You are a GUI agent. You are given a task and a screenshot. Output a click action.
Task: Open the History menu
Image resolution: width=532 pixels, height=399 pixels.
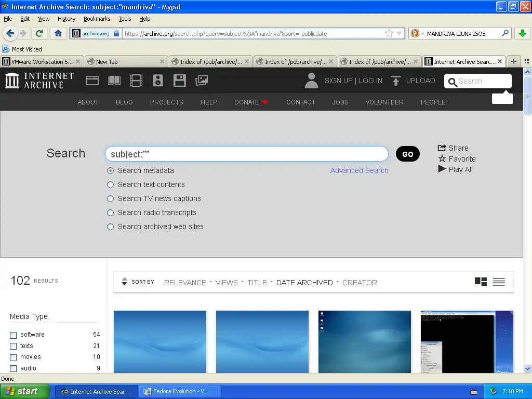pyautogui.click(x=66, y=19)
